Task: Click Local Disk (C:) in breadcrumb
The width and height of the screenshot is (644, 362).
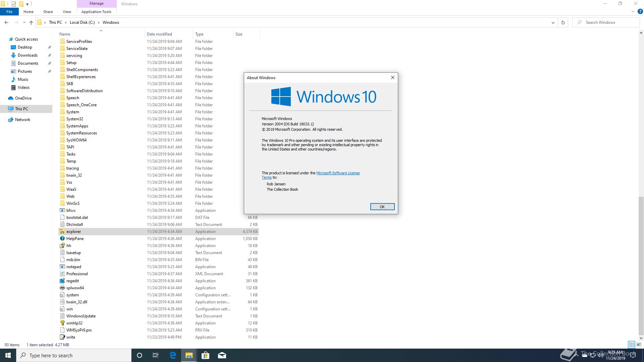Action: (82, 22)
